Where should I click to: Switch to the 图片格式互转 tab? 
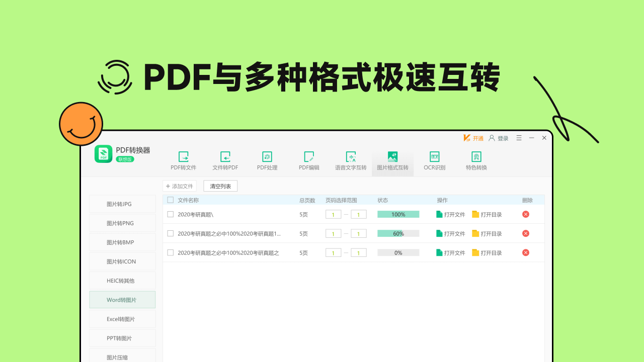coord(392,161)
